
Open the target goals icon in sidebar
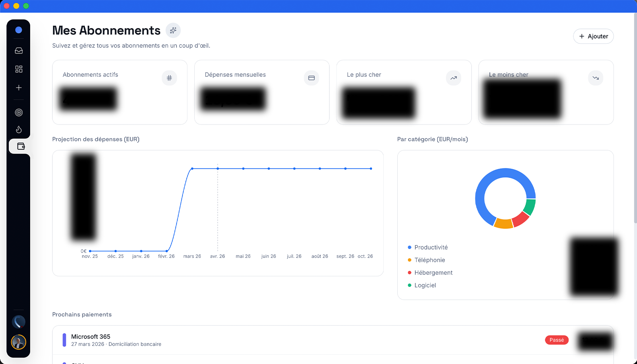[18, 112]
